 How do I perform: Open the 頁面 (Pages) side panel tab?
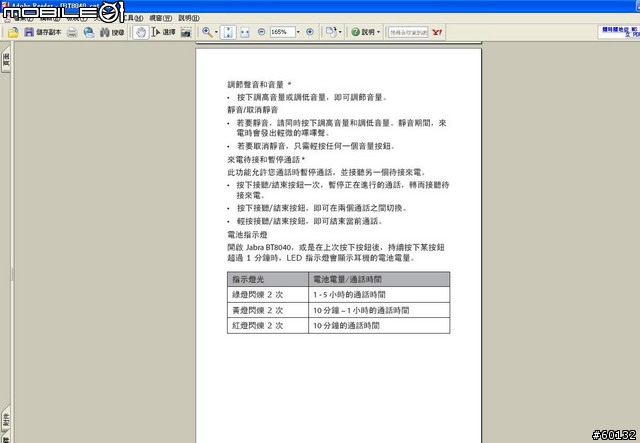(6, 59)
